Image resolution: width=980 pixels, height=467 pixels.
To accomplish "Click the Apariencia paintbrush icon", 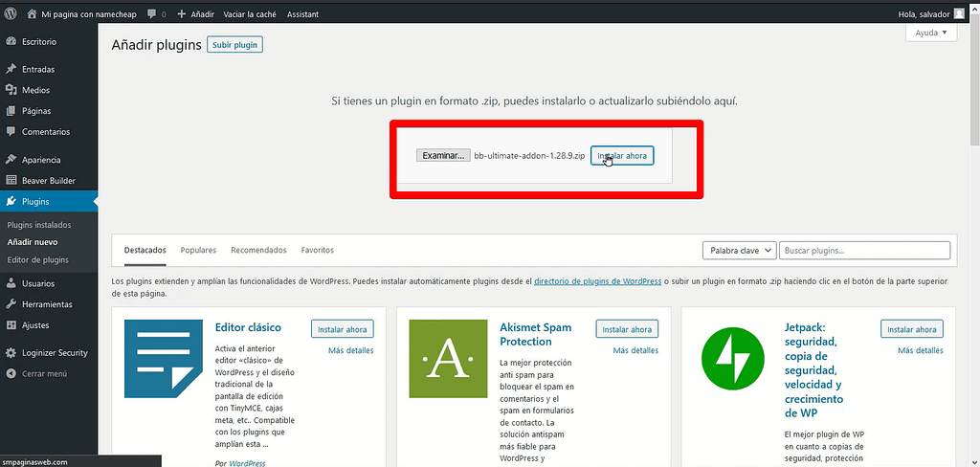I will [11, 160].
